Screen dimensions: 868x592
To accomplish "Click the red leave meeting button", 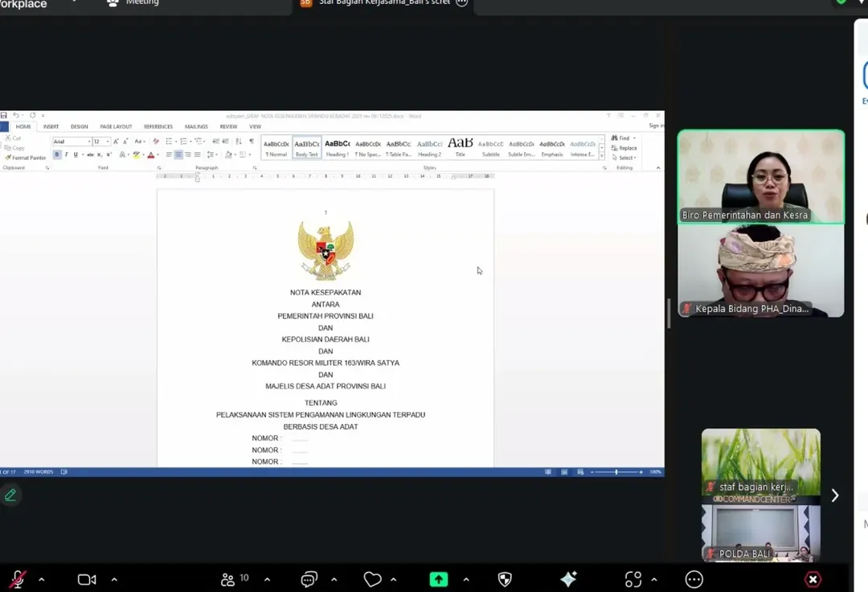I will tap(813, 579).
